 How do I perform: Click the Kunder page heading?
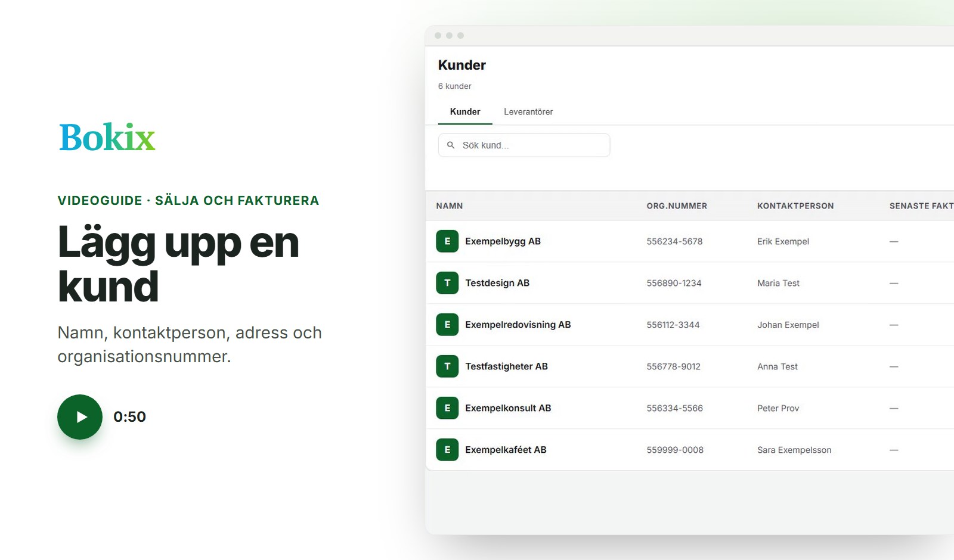(x=462, y=65)
